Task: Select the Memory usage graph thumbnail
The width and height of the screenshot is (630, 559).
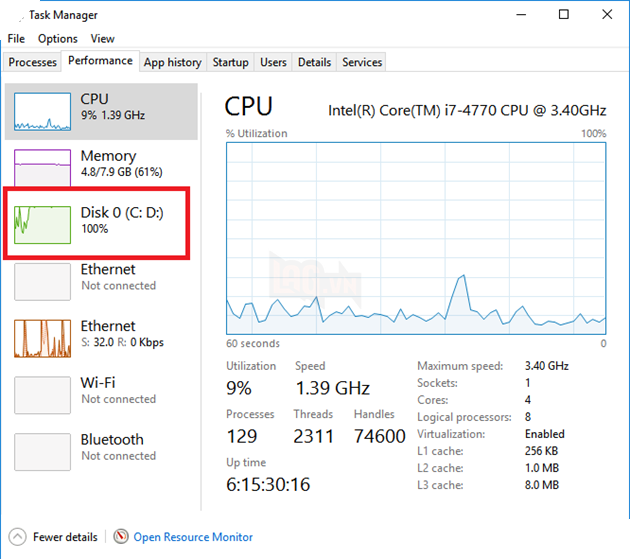Action: pyautogui.click(x=42, y=168)
